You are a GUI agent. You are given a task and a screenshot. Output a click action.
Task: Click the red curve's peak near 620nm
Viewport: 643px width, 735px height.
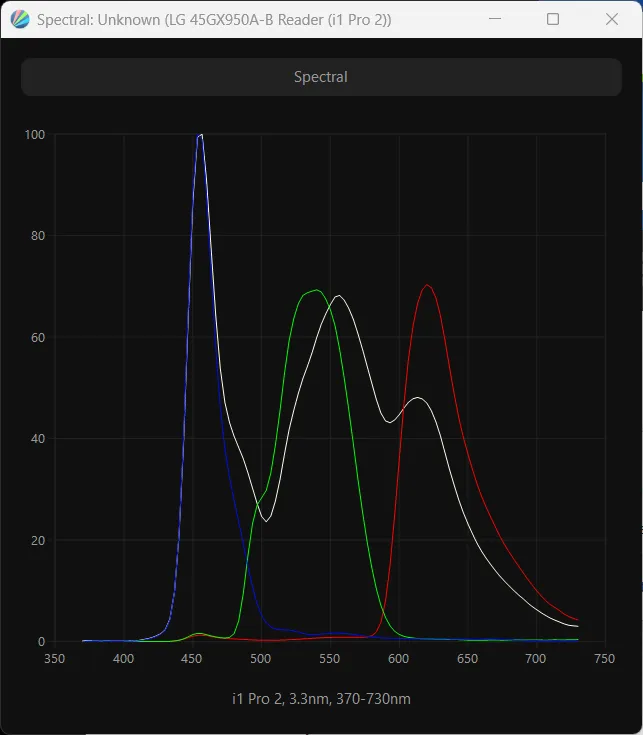[x=427, y=285]
